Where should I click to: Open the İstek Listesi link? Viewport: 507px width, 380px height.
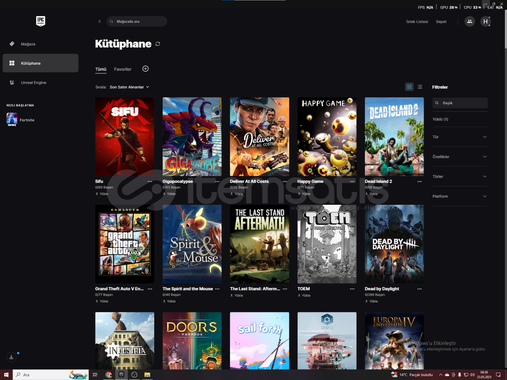(x=417, y=22)
